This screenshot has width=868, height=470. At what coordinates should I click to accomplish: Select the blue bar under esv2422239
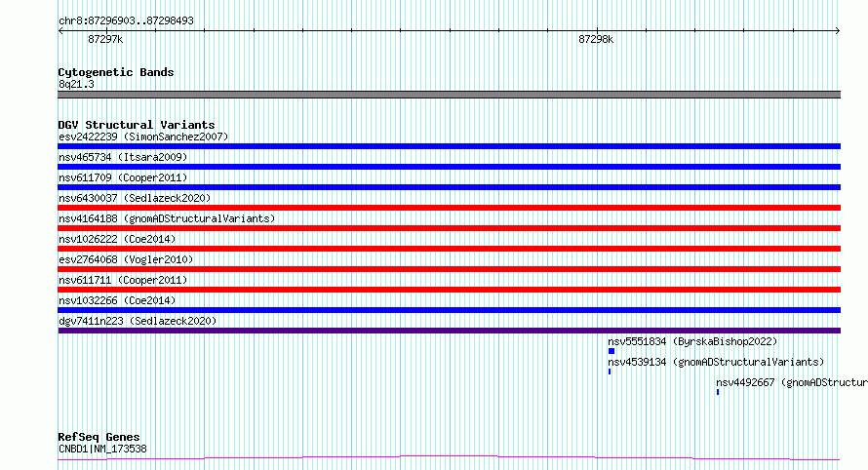[x=449, y=146]
